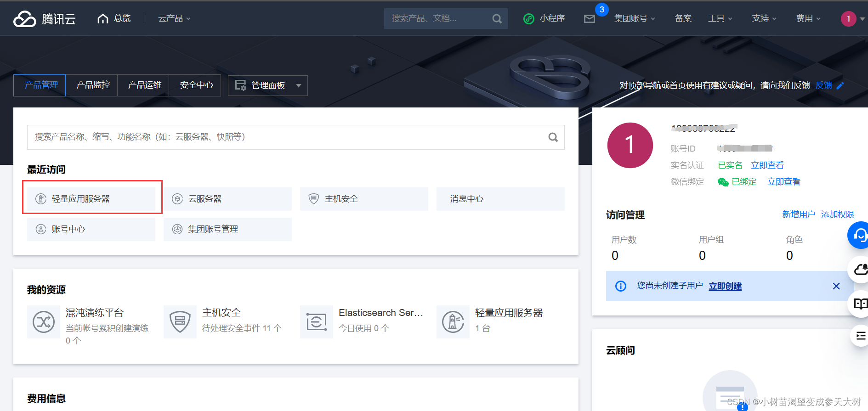Click the 反馈 feedback link
The width and height of the screenshot is (868, 411).
click(x=823, y=85)
